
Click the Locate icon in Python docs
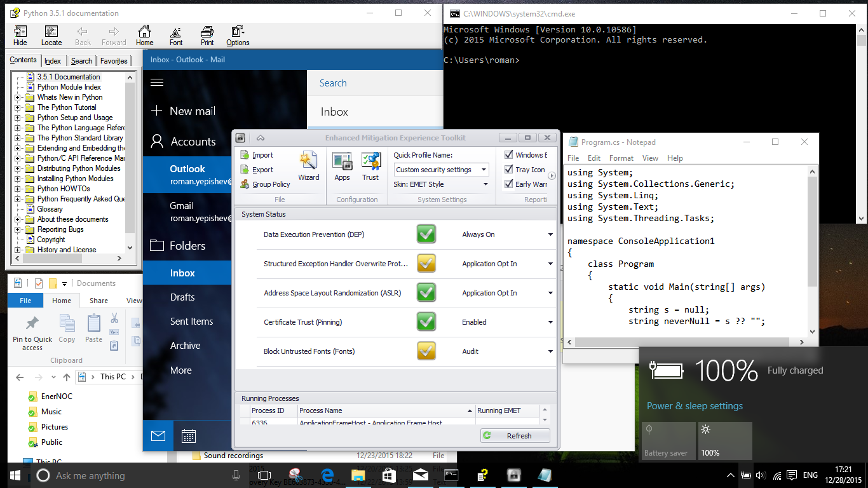[x=51, y=36]
